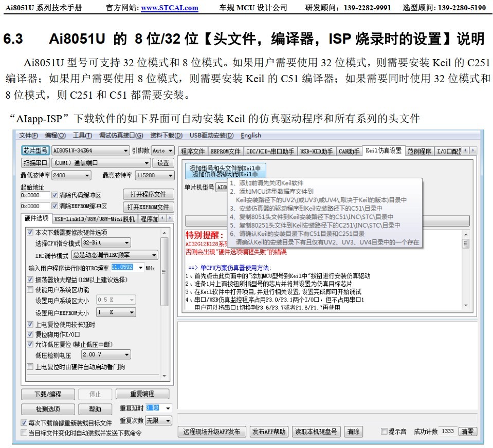Select the 硬件选项 tab
Image resolution: width=493 pixels, height=448 pixels.
[36, 218]
